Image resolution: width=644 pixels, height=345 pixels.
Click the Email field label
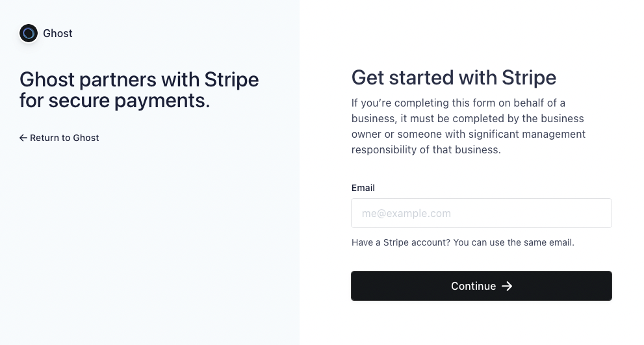(x=363, y=188)
